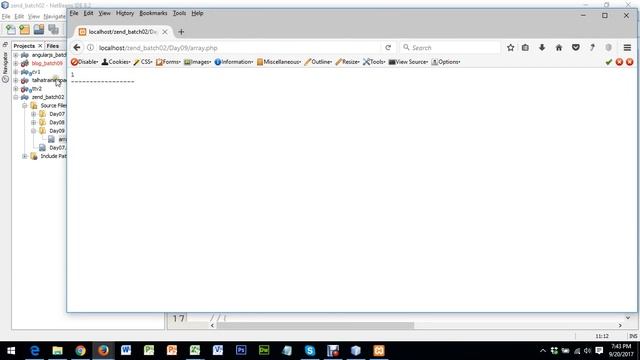Viewport: 640px width, 360px height.
Task: Open the Disable dropdown on Web Developer toolbar
Action: coord(84,62)
